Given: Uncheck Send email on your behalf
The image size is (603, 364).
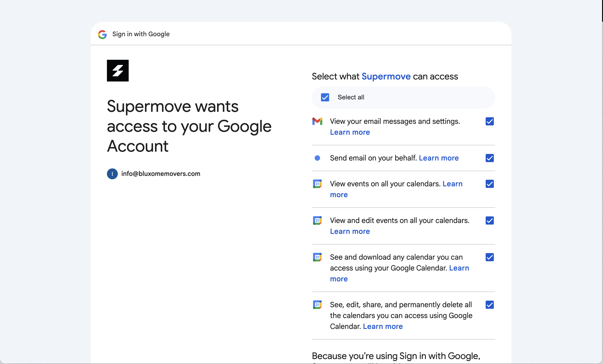Looking at the screenshot, I should point(490,158).
